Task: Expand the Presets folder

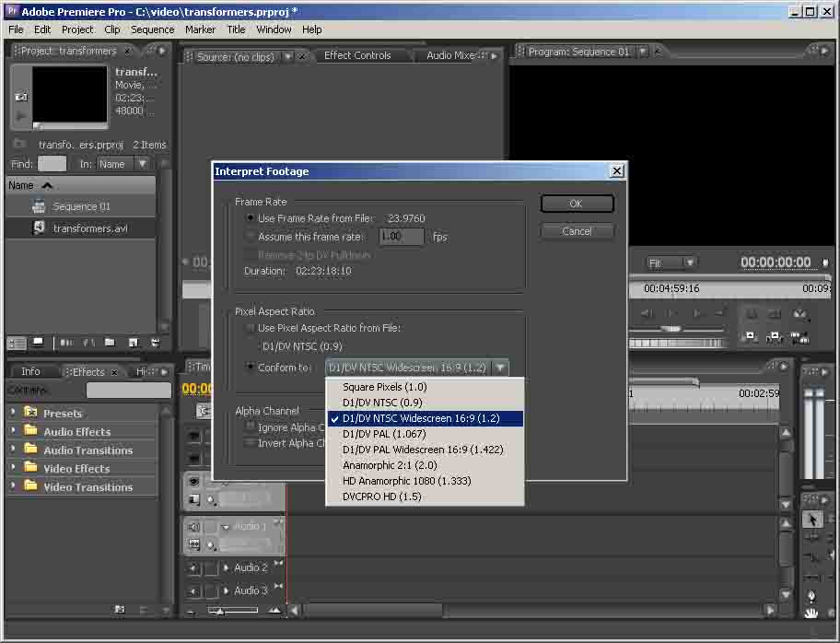Action: 13,413
